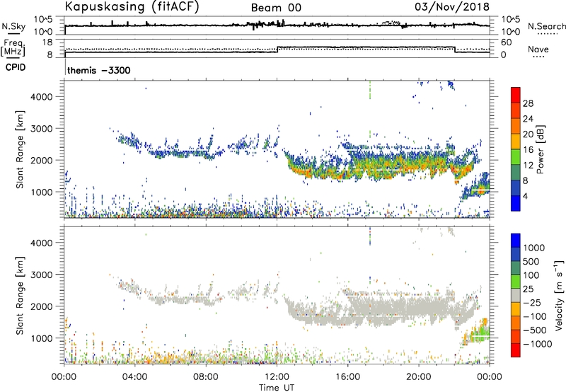Click the 'Velocity [m s-1]' colorbar label

[x=559, y=295]
